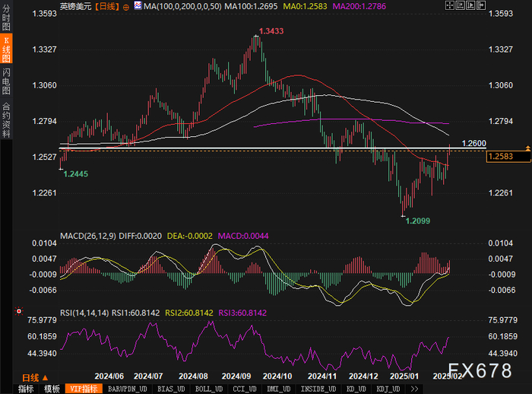Click the MACD:0.0044 value label
Viewport: 532px width, 394px height.
pyautogui.click(x=243, y=236)
